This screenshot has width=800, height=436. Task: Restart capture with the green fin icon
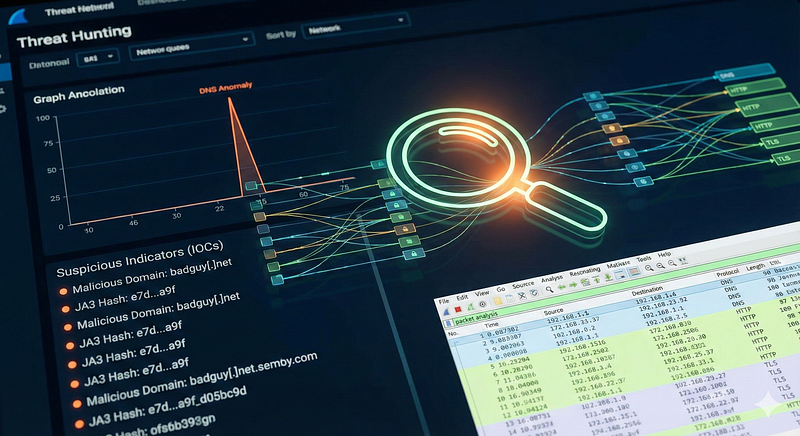pyautogui.click(x=471, y=306)
